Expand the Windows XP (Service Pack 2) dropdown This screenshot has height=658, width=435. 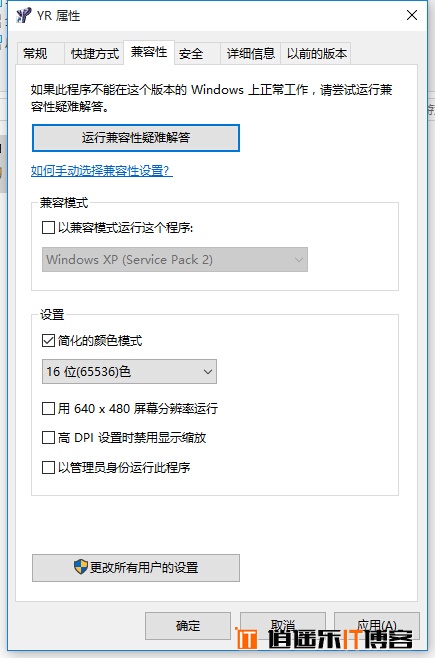click(175, 259)
